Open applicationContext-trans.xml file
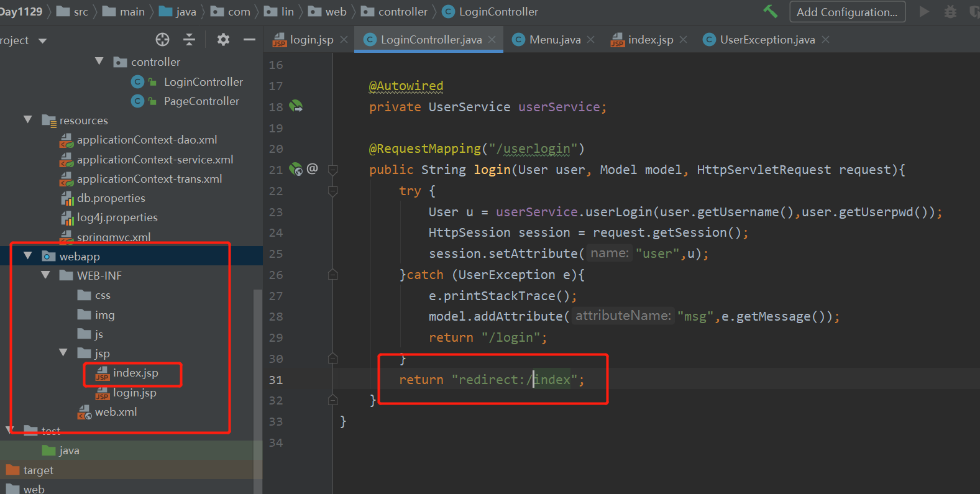Screen dimensions: 980x494 [149, 179]
